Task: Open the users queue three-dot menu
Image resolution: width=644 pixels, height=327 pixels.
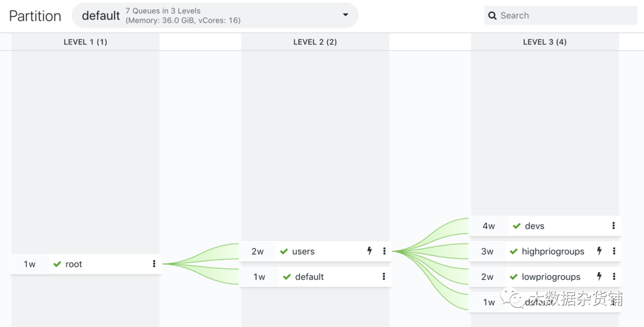Action: pos(384,251)
